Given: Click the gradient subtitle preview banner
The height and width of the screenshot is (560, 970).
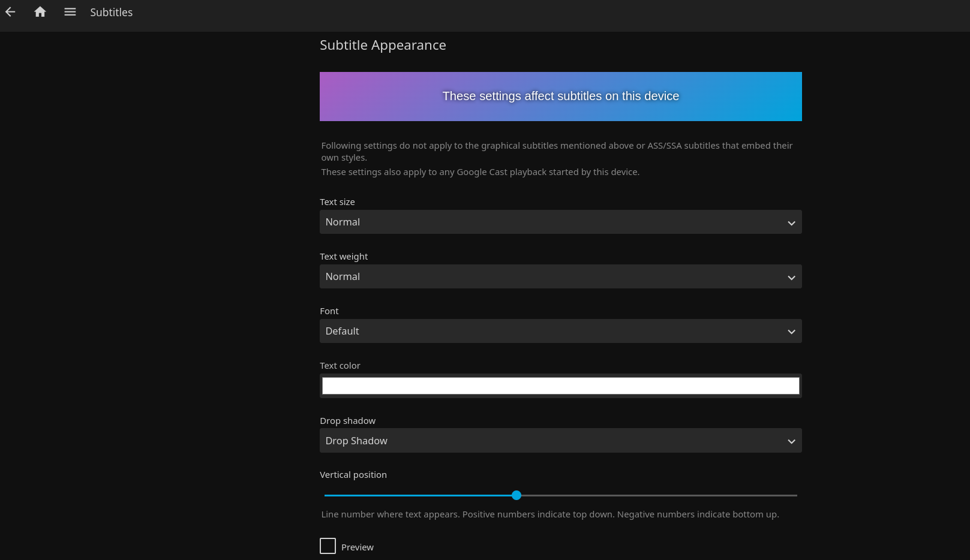Looking at the screenshot, I should pos(560,97).
